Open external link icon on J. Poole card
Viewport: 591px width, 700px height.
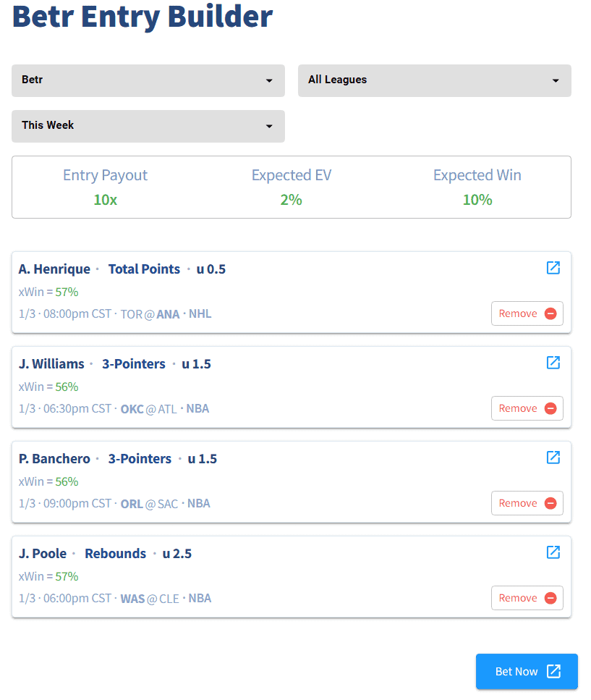click(553, 552)
